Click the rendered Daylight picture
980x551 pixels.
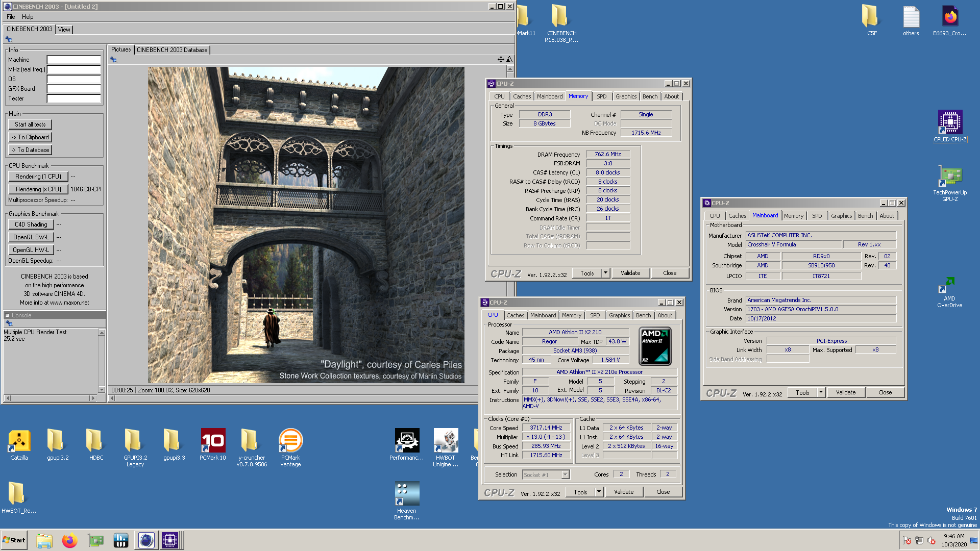tap(306, 225)
